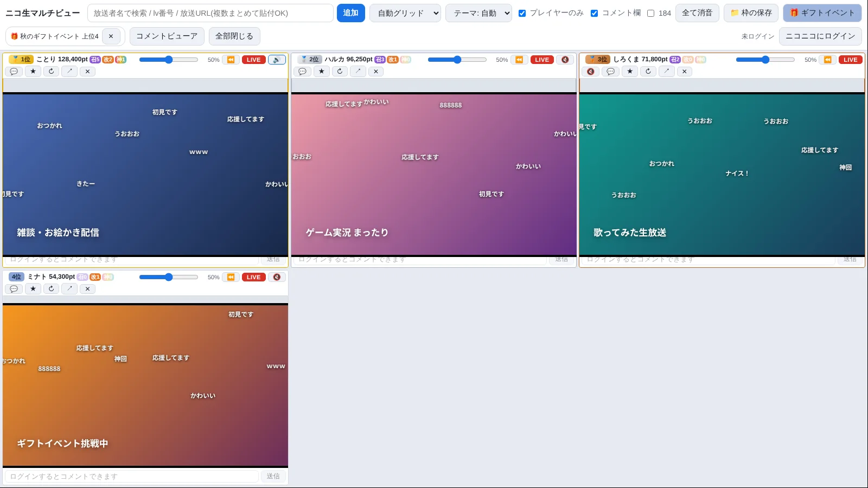868x488 pixels.
Task: Reload ミナト's player
Action: click(52, 289)
